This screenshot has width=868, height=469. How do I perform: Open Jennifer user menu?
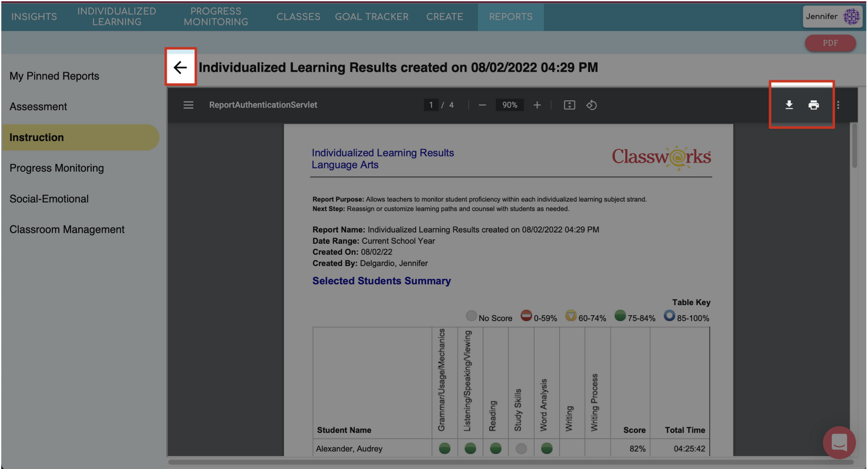[x=832, y=16]
